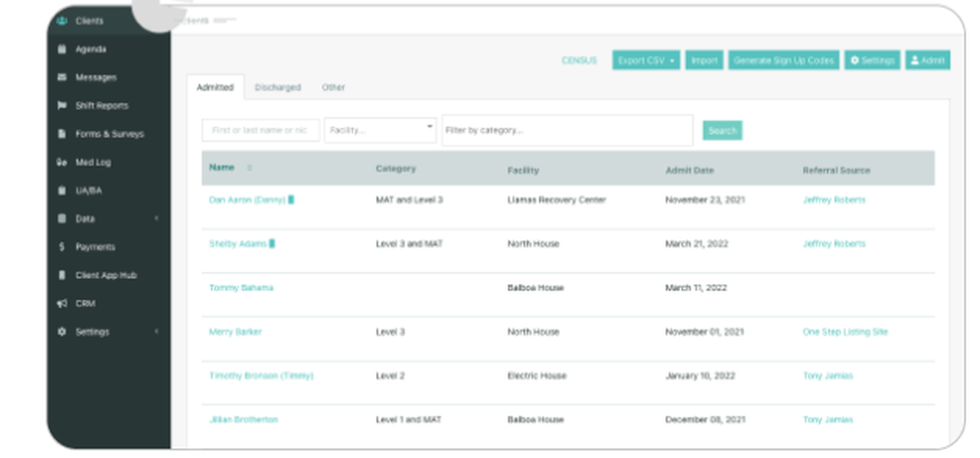This screenshot has height=458, width=980.
Task: Click the Messages envelope icon
Action: click(x=61, y=76)
